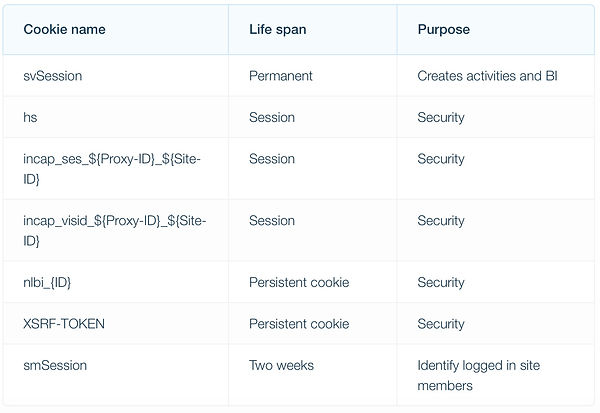Image resolution: width=600 pixels, height=413 pixels.
Task: Click the nlbi_{ID} cookie name
Action: point(47,282)
